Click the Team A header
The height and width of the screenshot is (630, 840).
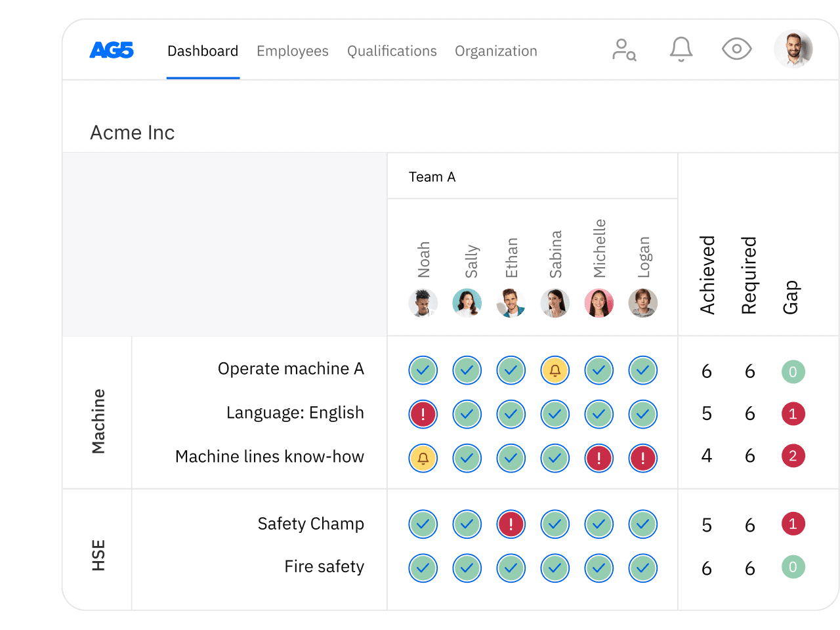[x=432, y=177]
